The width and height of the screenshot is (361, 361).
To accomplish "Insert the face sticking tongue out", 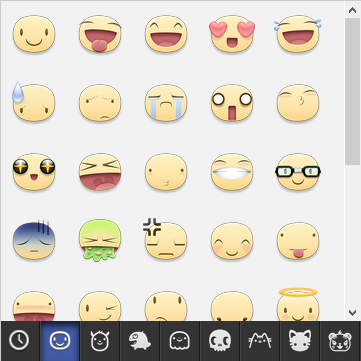I will (x=298, y=241).
